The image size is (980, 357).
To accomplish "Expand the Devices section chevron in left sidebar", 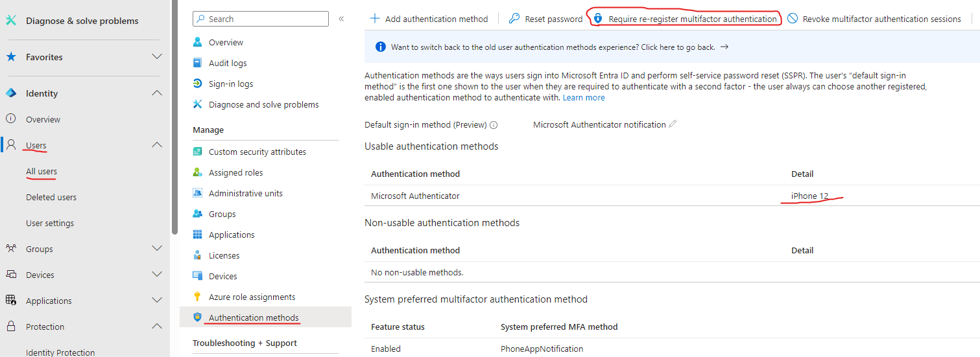I will (x=157, y=275).
